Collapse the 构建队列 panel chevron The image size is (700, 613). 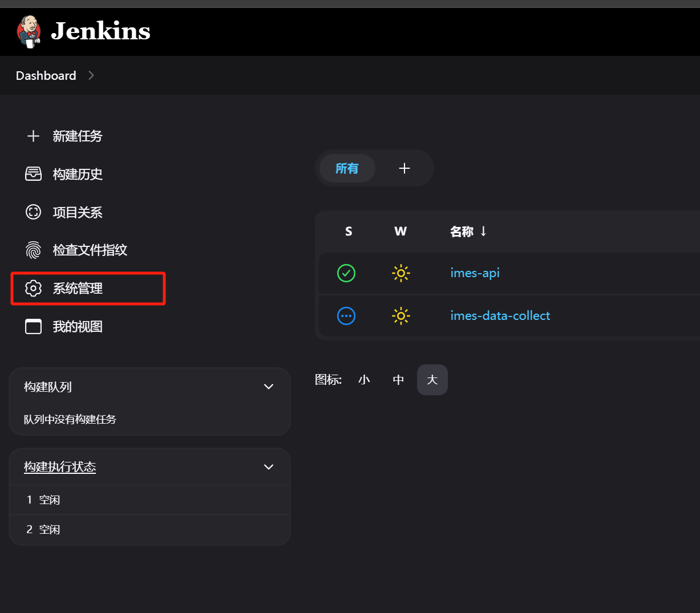(269, 387)
